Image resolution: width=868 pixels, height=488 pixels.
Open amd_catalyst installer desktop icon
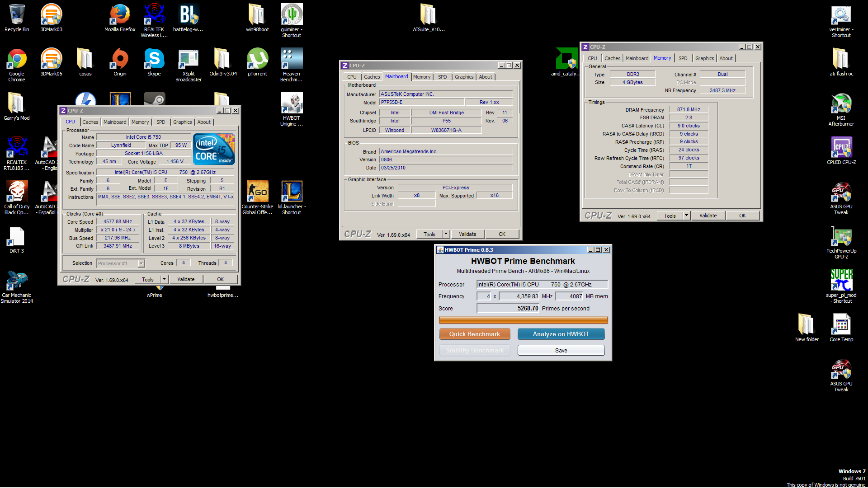click(566, 62)
